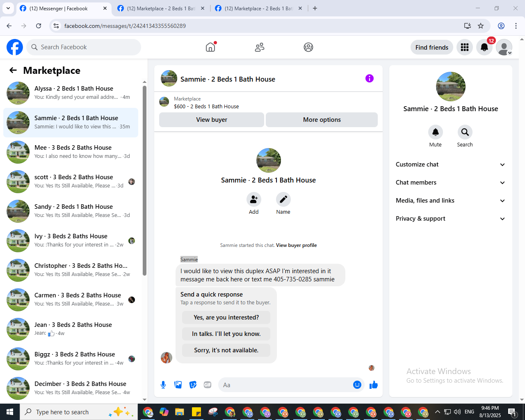Open Biggz 3 Beds 2 Baths conversation

[71, 359]
